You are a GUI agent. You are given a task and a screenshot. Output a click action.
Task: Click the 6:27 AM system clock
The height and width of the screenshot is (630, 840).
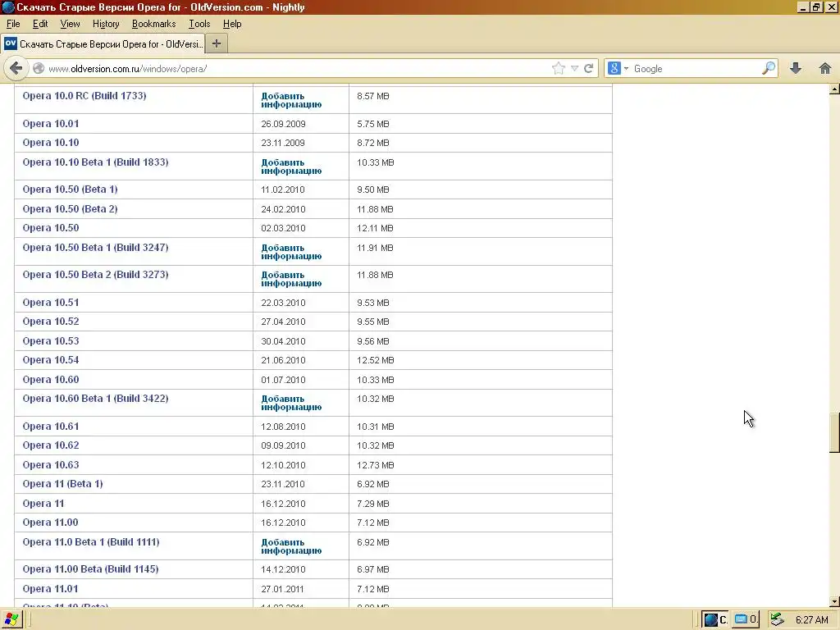(811, 620)
